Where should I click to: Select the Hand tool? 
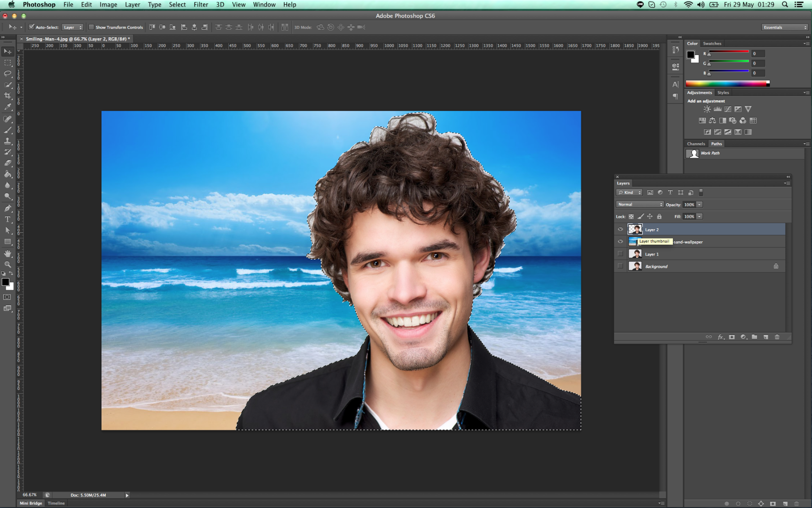coord(8,254)
